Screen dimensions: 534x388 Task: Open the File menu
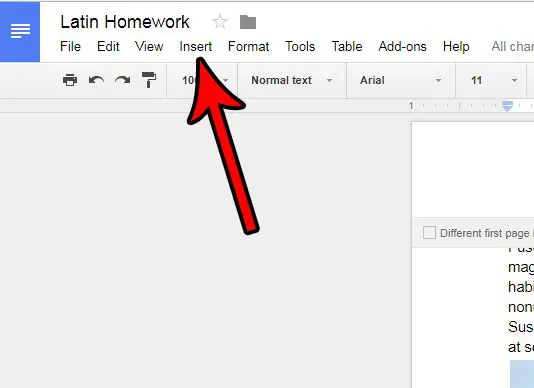coord(70,46)
